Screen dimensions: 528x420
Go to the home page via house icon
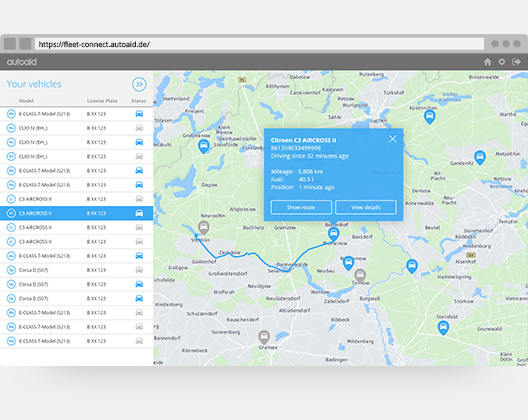click(x=487, y=62)
